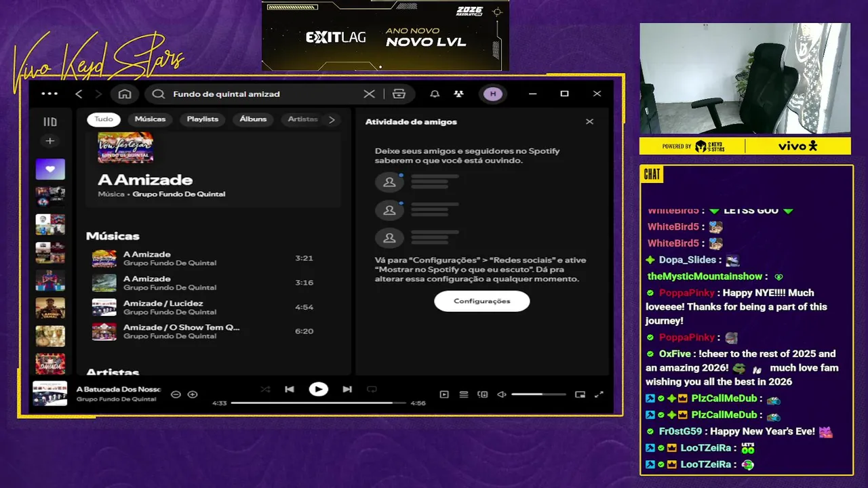Open Spotify Home
This screenshot has width=868, height=488.
click(x=125, y=94)
